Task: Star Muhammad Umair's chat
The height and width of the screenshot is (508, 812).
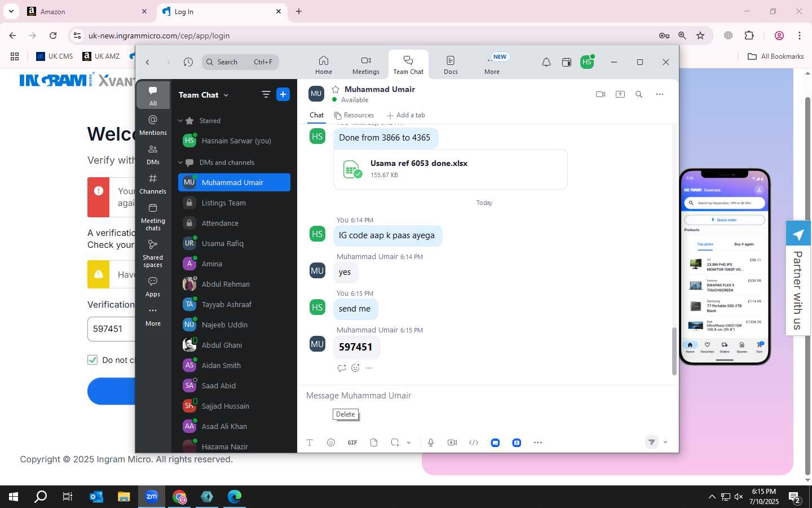Action: click(x=336, y=89)
